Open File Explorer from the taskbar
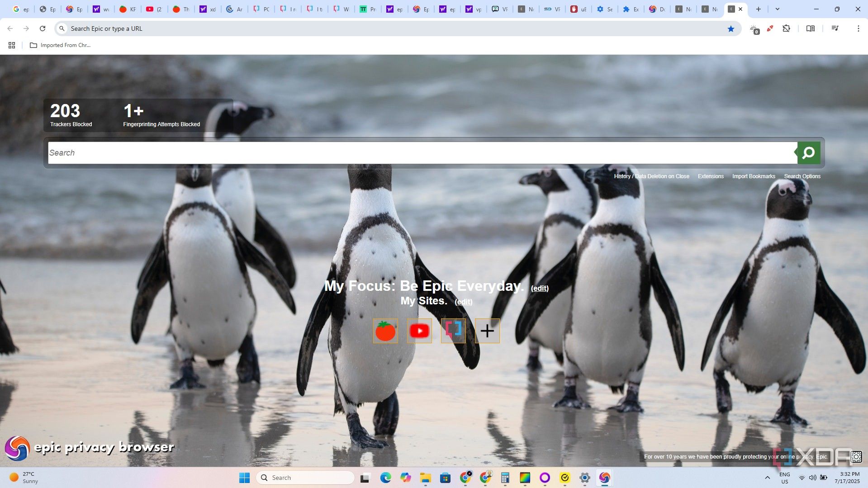Screen dimensions: 868x488 coord(425,478)
